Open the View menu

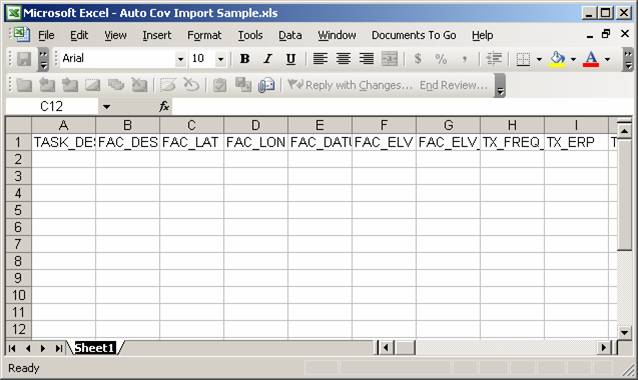point(115,35)
